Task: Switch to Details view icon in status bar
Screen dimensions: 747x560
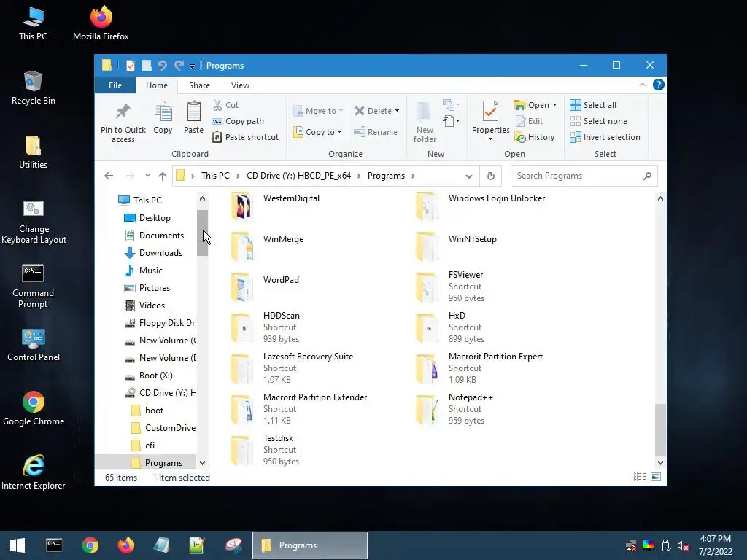Action: [x=640, y=477]
